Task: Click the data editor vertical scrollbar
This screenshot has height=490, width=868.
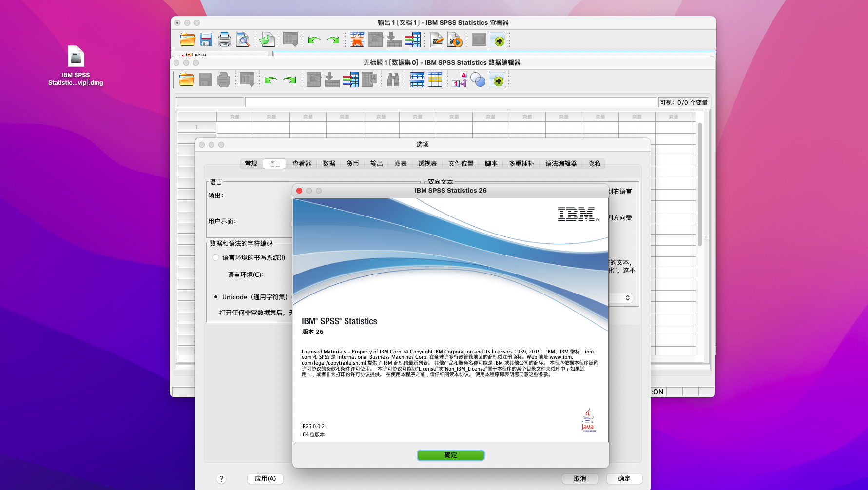Action: click(x=699, y=185)
